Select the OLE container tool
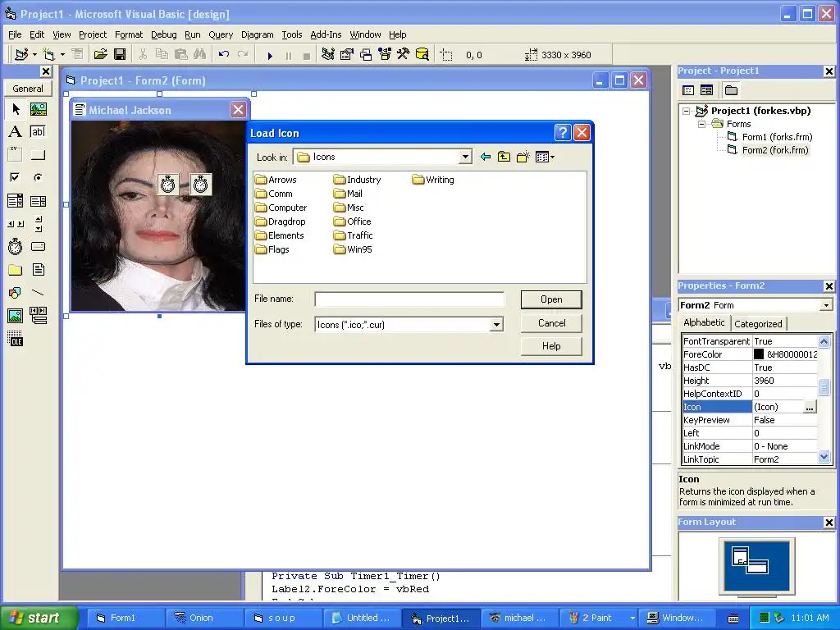840x630 pixels. point(16,339)
